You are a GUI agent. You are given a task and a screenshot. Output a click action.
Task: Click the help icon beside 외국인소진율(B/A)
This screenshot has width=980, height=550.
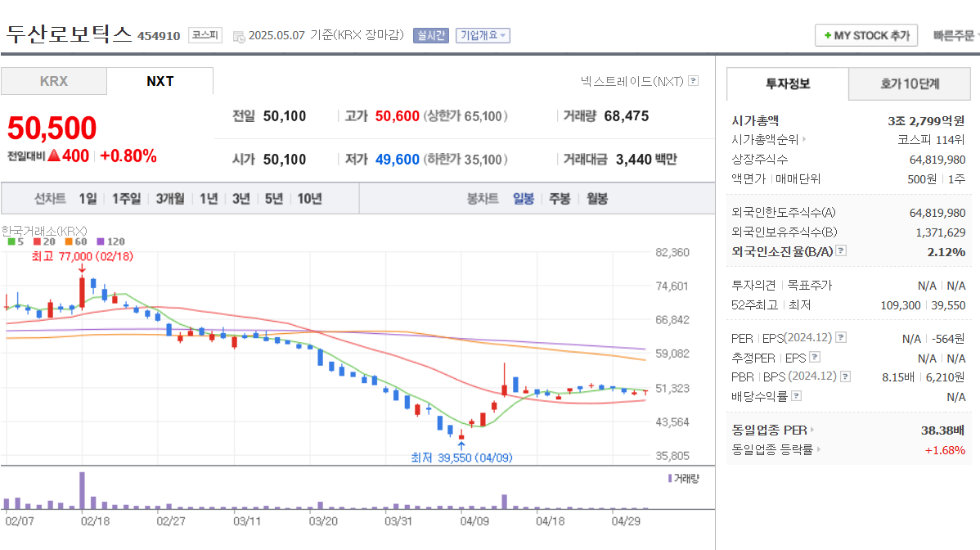pos(840,252)
